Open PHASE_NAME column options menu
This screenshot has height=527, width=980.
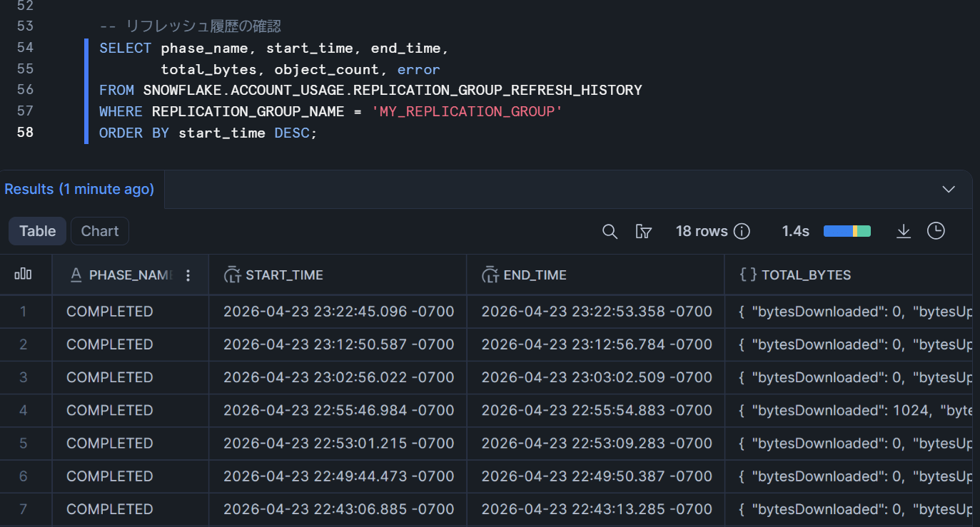click(188, 275)
